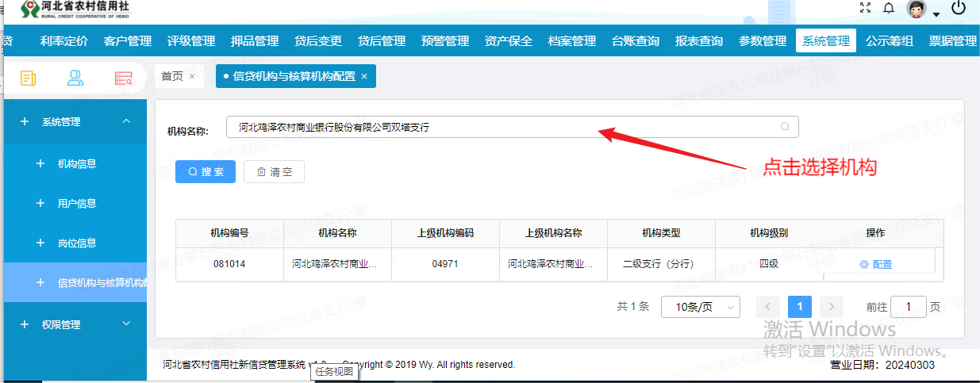Open the yellow notes sidebar icon

29,78
